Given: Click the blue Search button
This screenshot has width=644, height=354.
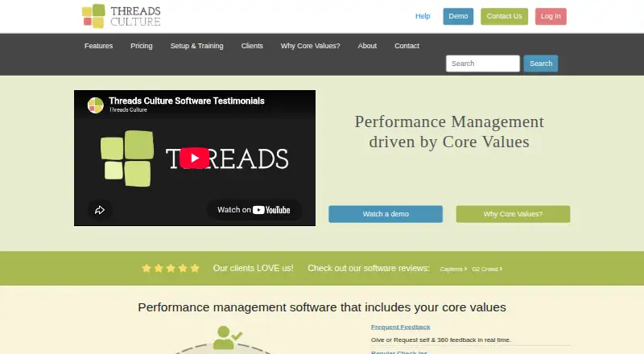Looking at the screenshot, I should click(x=540, y=64).
